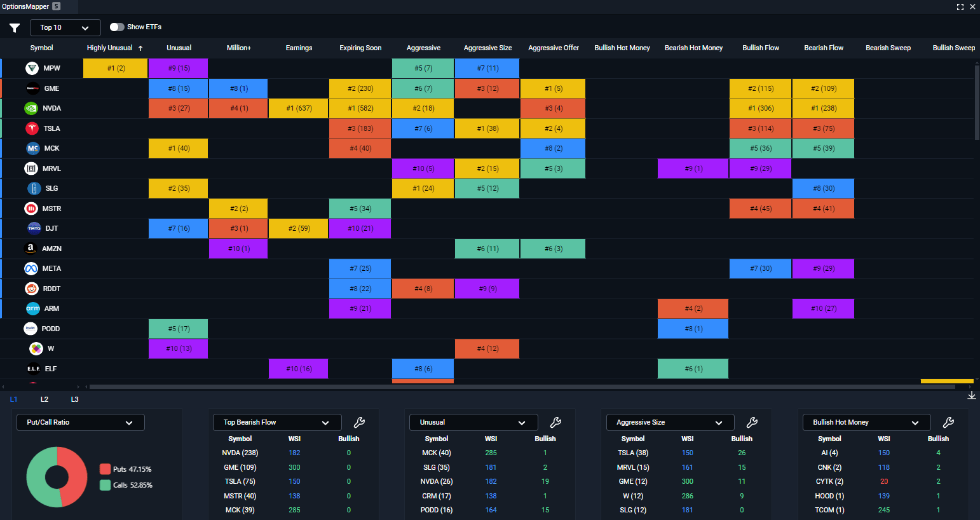The image size is (980, 520).
Task: Sort by the Highly Unusual column
Action: [115, 48]
